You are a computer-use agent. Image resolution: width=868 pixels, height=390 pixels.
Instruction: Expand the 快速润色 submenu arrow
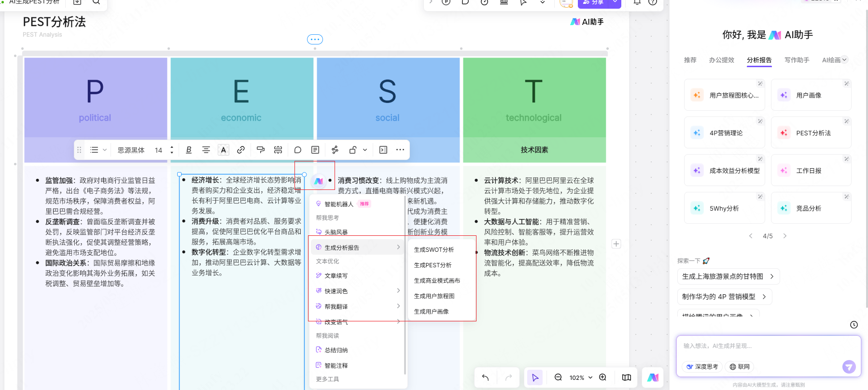(x=398, y=290)
